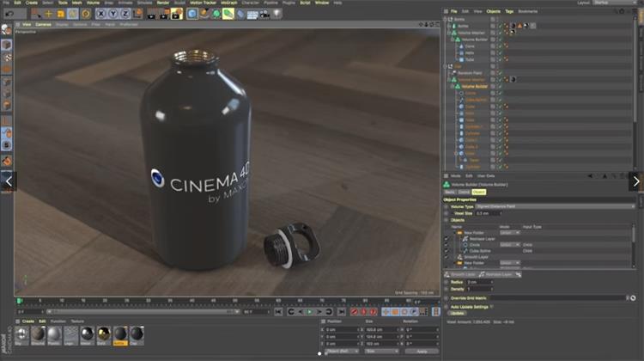
Task: Click the Random Field icon in the object tree
Action: click(453, 73)
